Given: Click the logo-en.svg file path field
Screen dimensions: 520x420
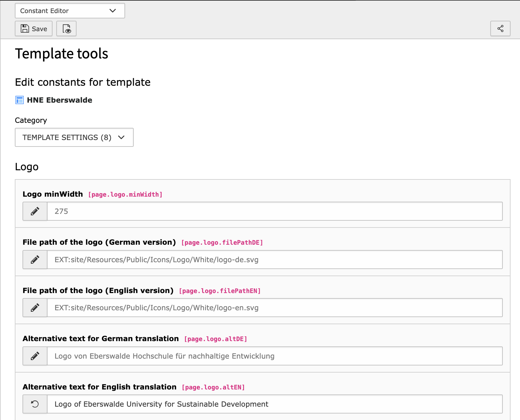Looking at the screenshot, I should click(275, 308).
